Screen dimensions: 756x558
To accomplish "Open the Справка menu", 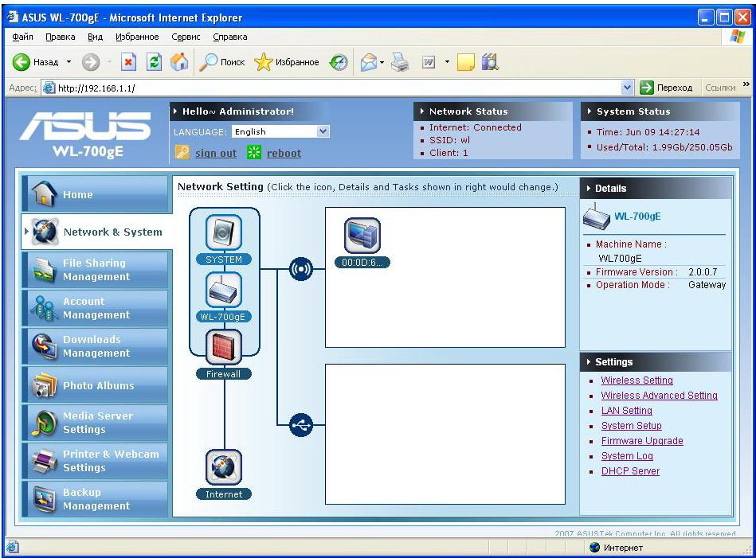I will tap(230, 37).
